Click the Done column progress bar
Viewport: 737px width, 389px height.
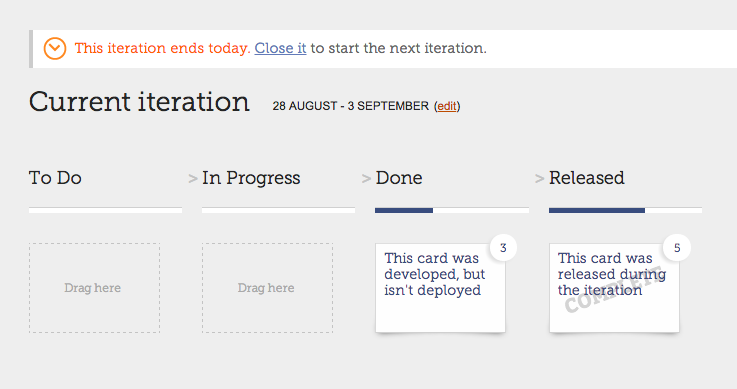[x=452, y=210]
